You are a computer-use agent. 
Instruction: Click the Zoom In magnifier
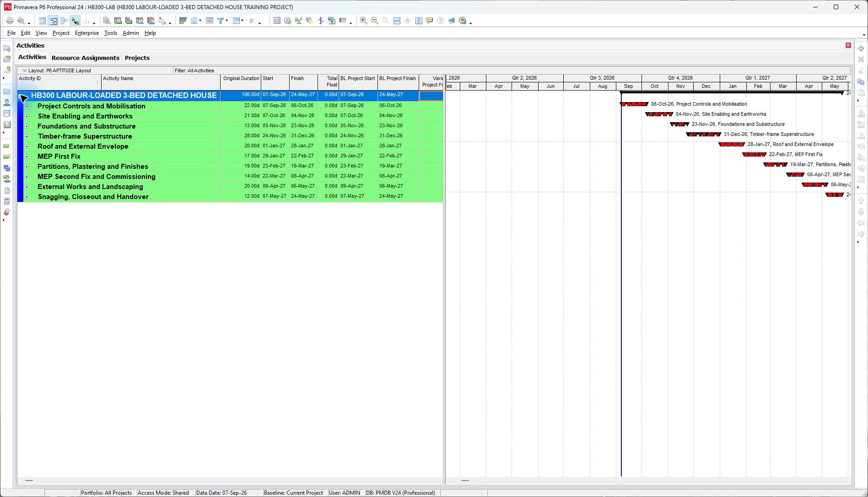[x=364, y=21]
